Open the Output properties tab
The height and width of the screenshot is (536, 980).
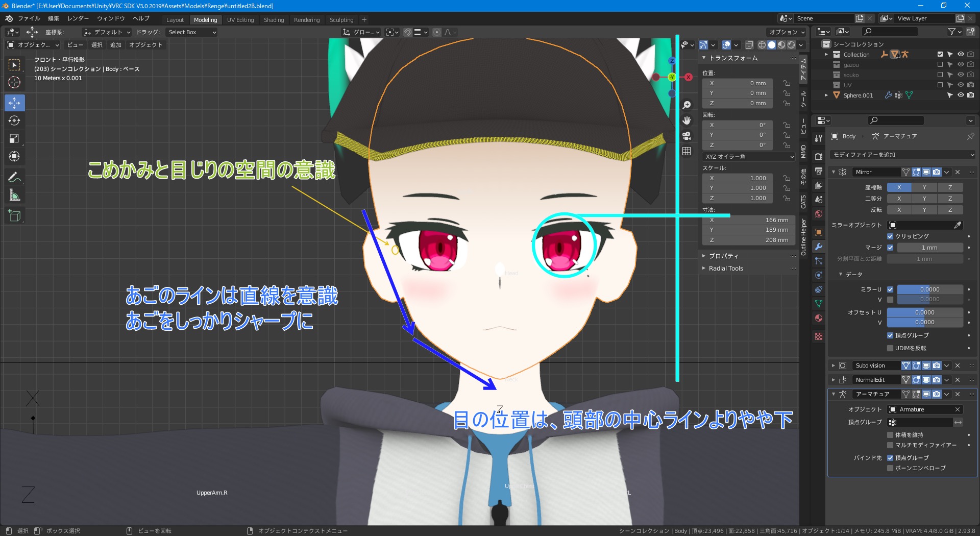(x=819, y=170)
